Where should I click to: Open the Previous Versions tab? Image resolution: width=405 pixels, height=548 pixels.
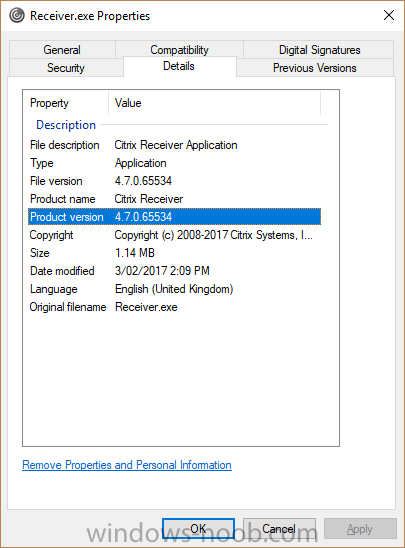pos(314,67)
